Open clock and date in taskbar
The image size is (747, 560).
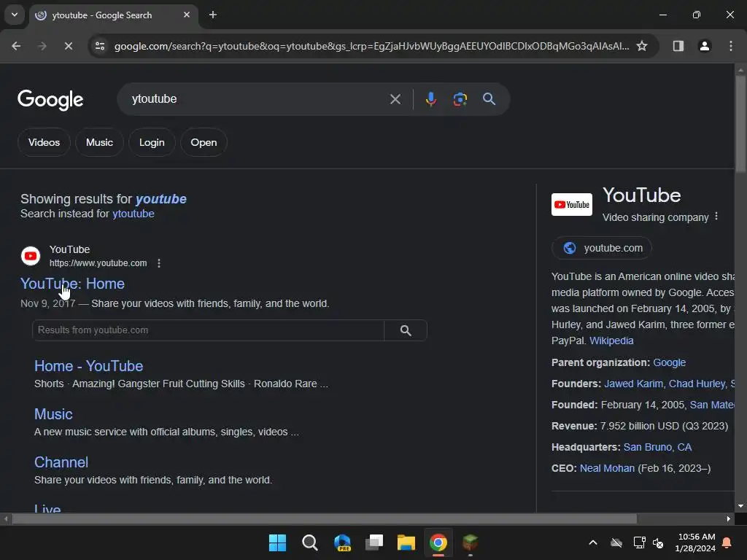tap(695, 542)
